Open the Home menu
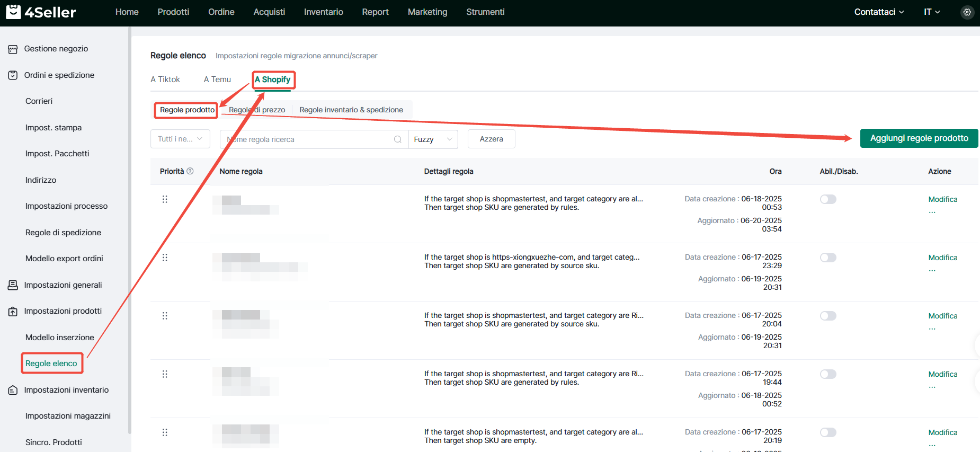Viewport: 980px width, 452px height. click(127, 12)
